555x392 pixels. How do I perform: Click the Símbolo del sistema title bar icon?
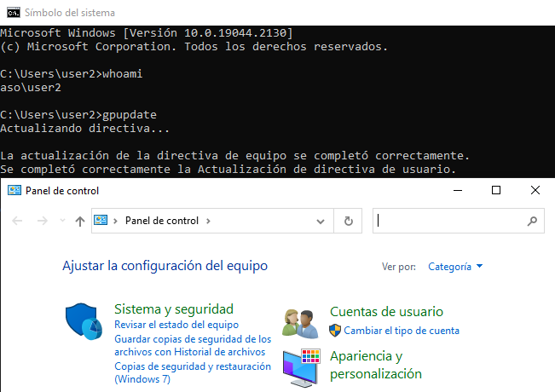[10, 13]
